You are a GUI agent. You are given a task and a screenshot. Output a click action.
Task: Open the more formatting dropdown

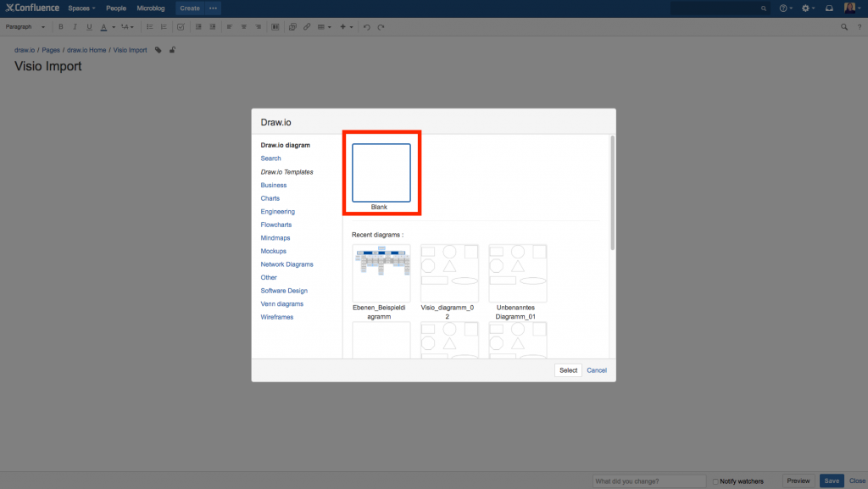128,26
